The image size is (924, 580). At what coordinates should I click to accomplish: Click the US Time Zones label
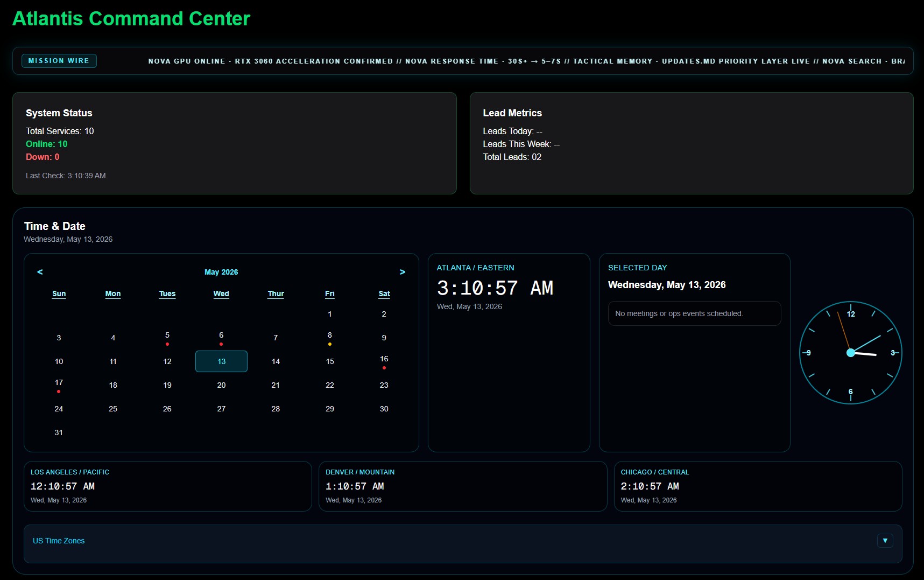click(59, 541)
